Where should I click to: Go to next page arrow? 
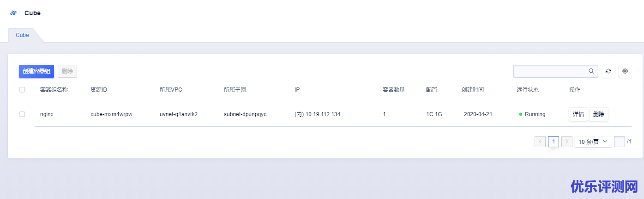[x=567, y=142]
